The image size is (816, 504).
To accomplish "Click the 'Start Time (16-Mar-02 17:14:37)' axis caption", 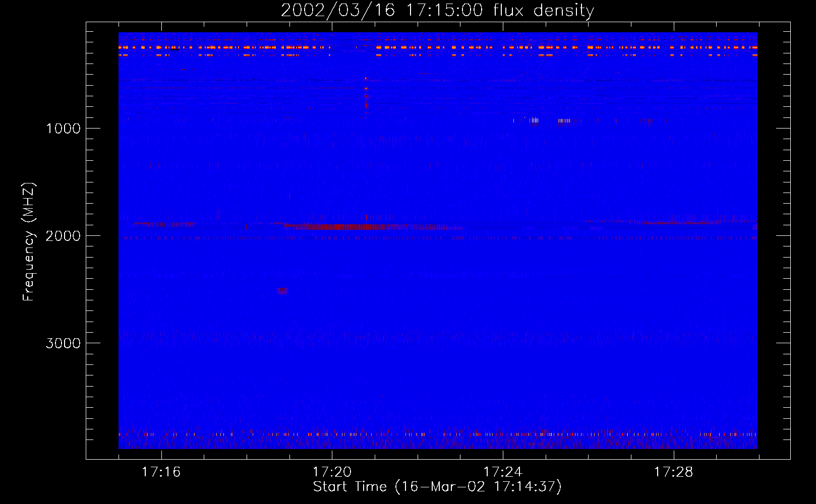I will pos(437,487).
